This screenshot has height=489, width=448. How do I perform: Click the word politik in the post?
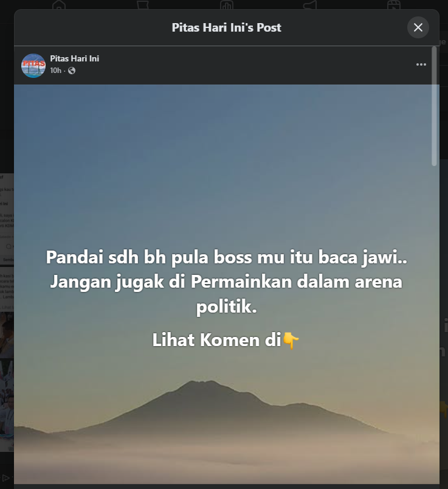tap(226, 307)
